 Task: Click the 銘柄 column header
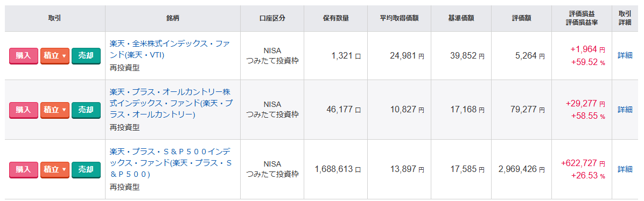(x=172, y=18)
